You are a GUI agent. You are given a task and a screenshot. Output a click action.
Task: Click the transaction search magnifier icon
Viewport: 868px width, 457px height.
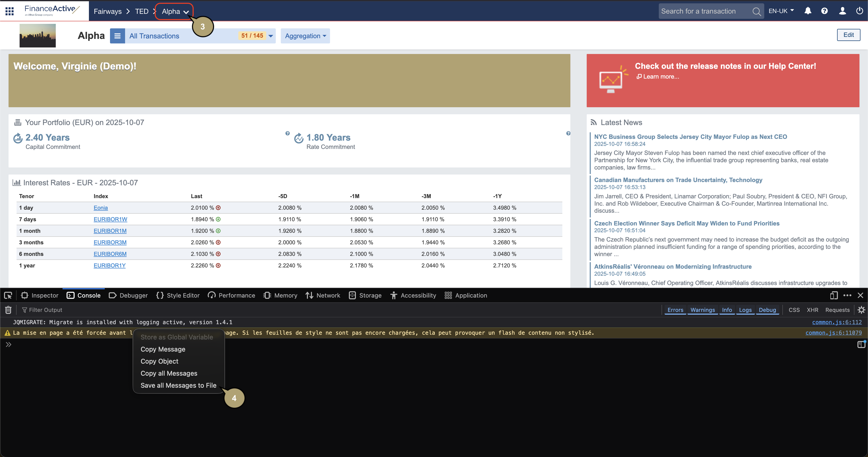pos(756,12)
